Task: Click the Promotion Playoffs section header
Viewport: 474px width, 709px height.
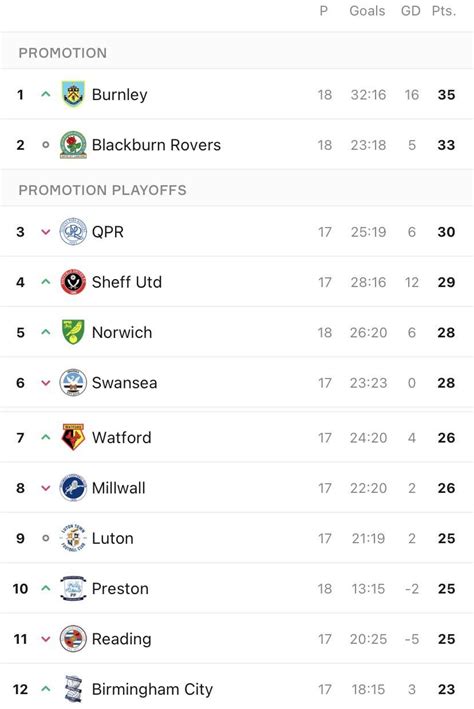Action: point(102,190)
